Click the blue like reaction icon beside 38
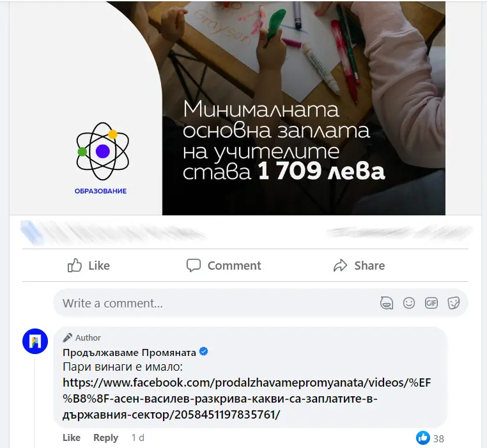 click(x=423, y=438)
